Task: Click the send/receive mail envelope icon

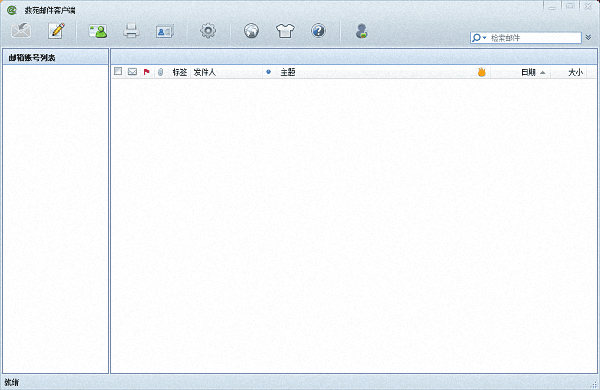Action: point(21,30)
